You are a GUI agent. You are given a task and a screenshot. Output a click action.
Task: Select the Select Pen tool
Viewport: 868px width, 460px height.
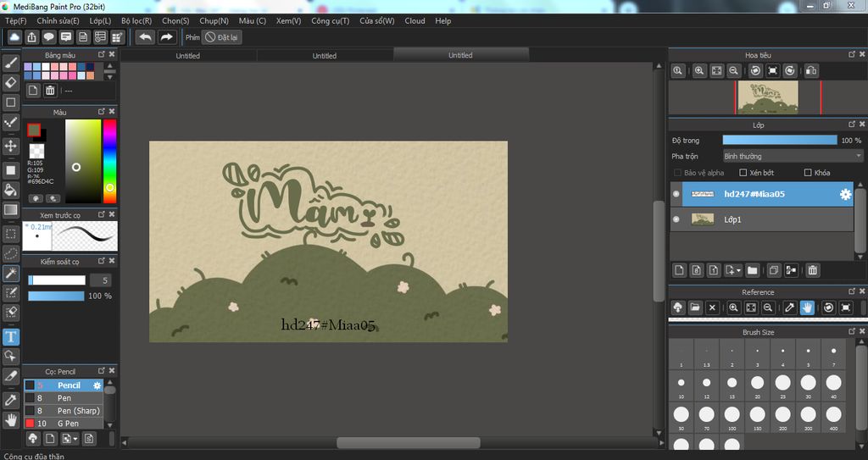click(10, 292)
